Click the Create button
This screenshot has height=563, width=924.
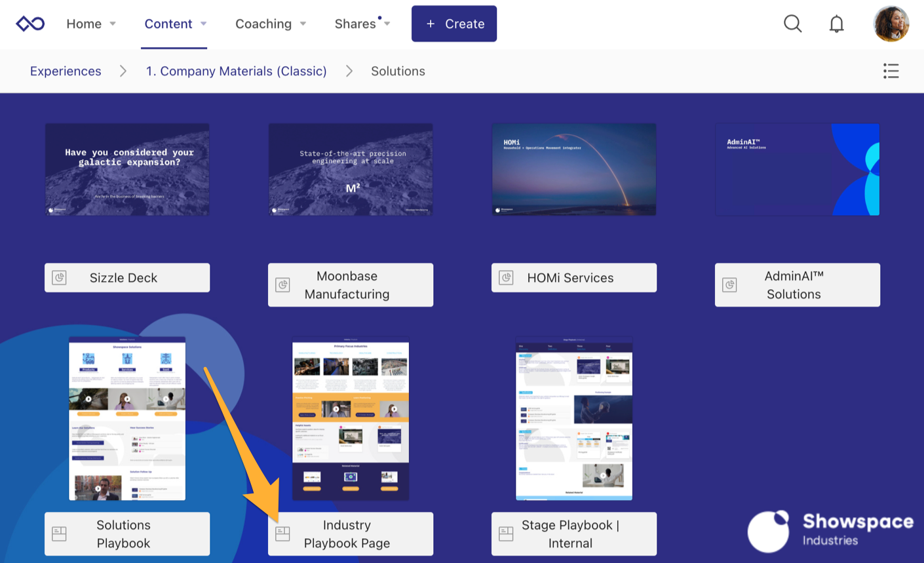454,24
